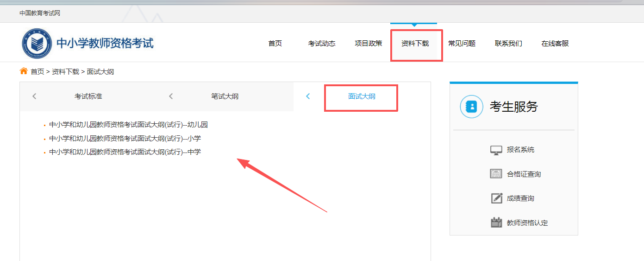Image resolution: width=644 pixels, height=261 pixels.
Task: Select the 面试大纲 tab
Action: click(x=362, y=96)
